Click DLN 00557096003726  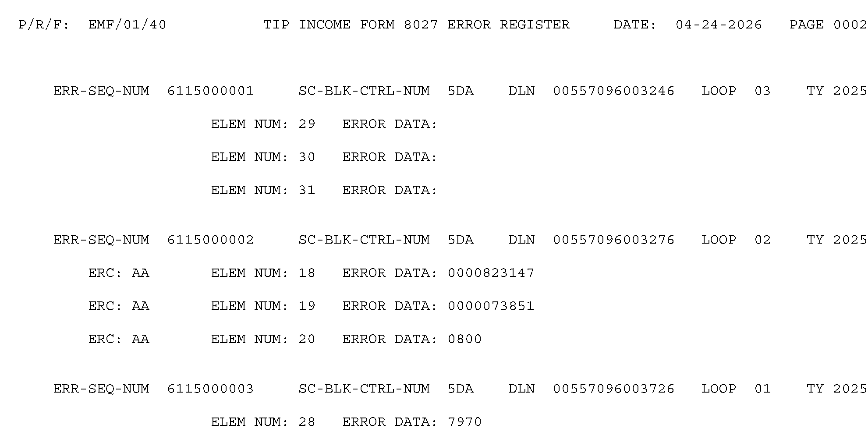click(613, 389)
